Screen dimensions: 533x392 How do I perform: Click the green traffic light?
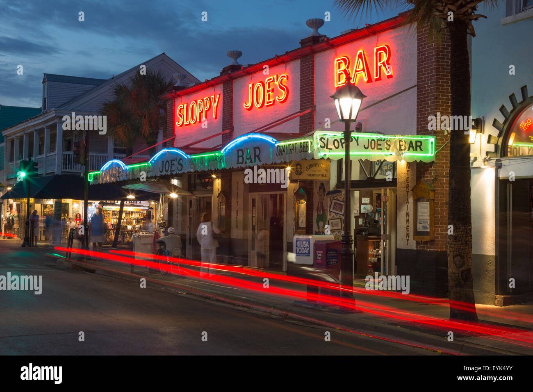coord(22,174)
